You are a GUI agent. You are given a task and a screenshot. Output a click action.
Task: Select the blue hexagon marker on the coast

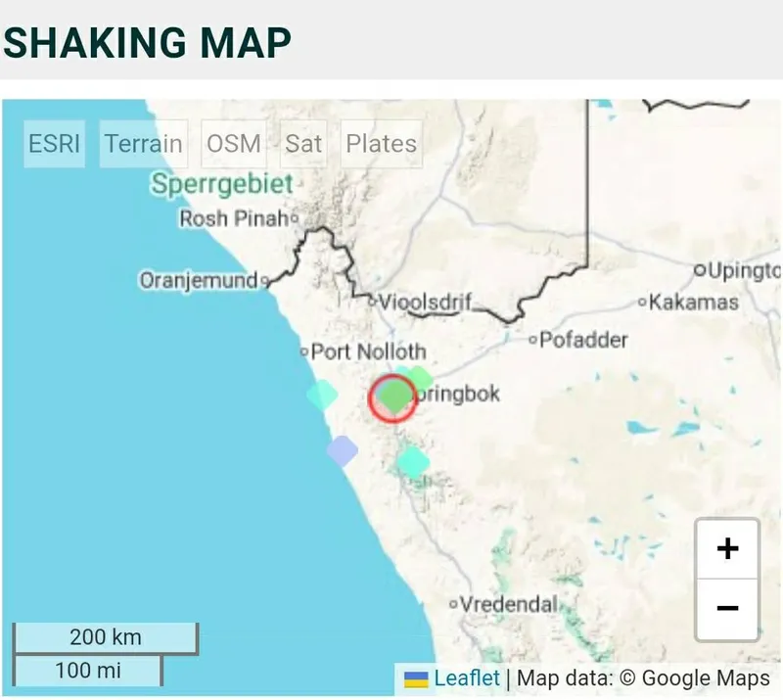tap(345, 450)
